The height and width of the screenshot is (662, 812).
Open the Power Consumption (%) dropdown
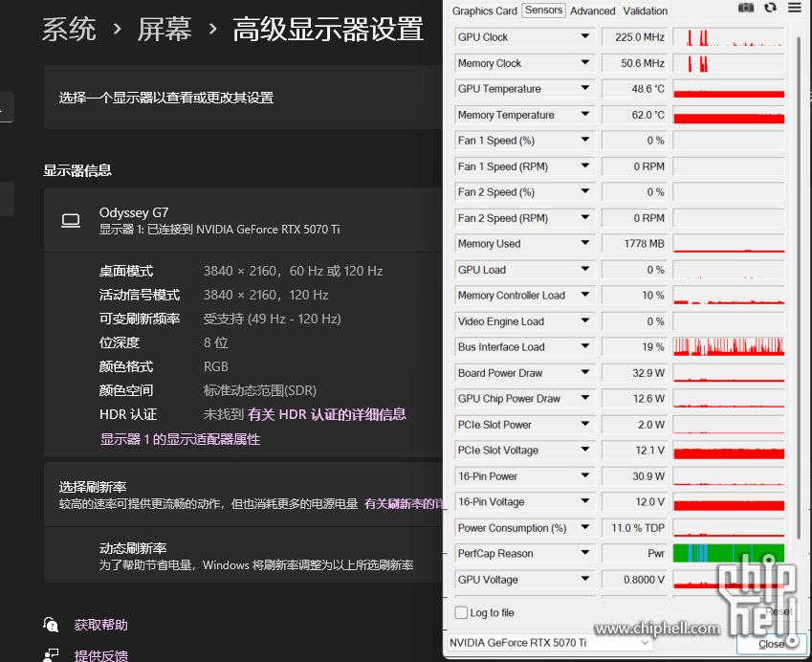tap(585, 528)
